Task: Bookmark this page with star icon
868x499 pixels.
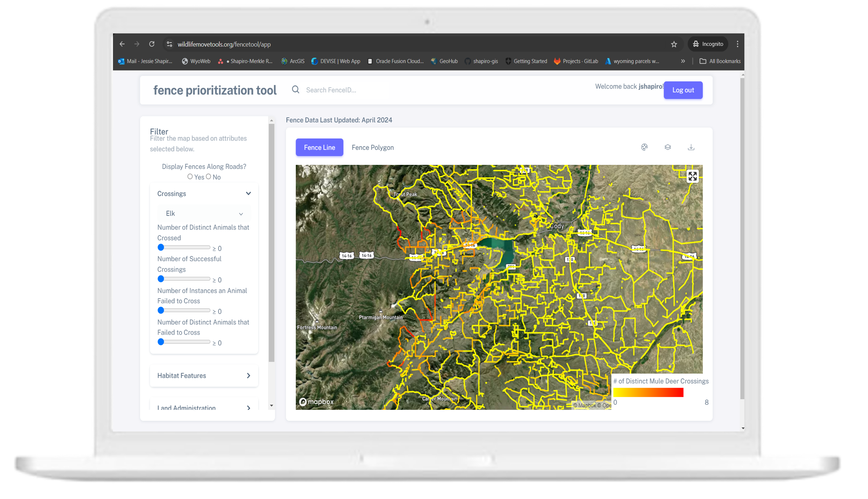Action: (674, 44)
